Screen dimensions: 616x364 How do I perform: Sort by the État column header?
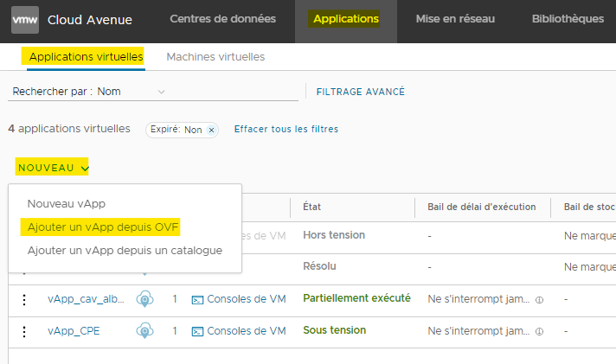312,207
